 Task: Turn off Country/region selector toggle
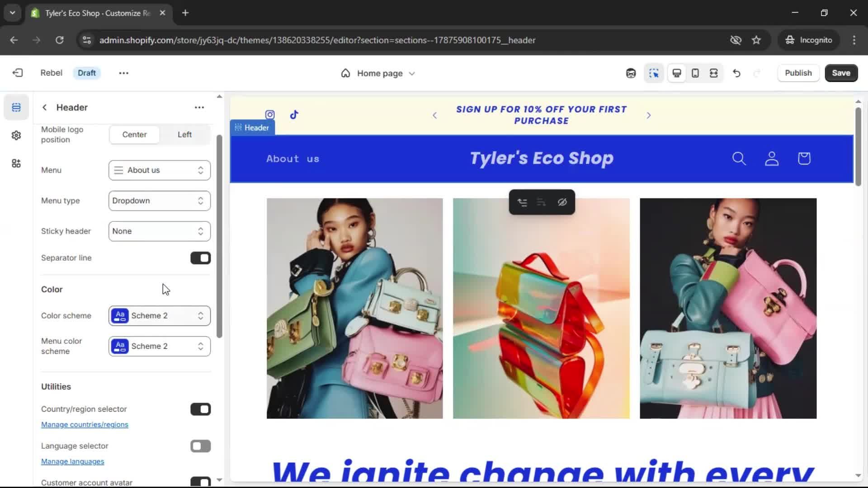click(x=200, y=409)
